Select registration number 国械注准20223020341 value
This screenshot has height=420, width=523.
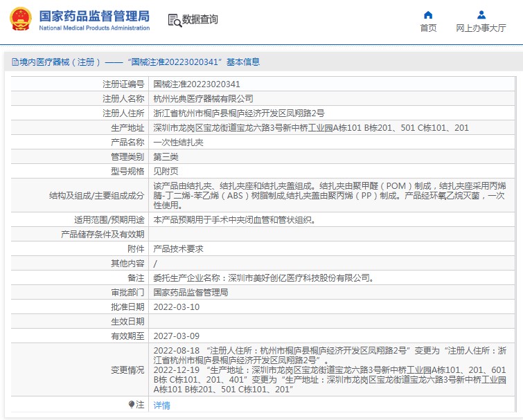[x=197, y=84]
